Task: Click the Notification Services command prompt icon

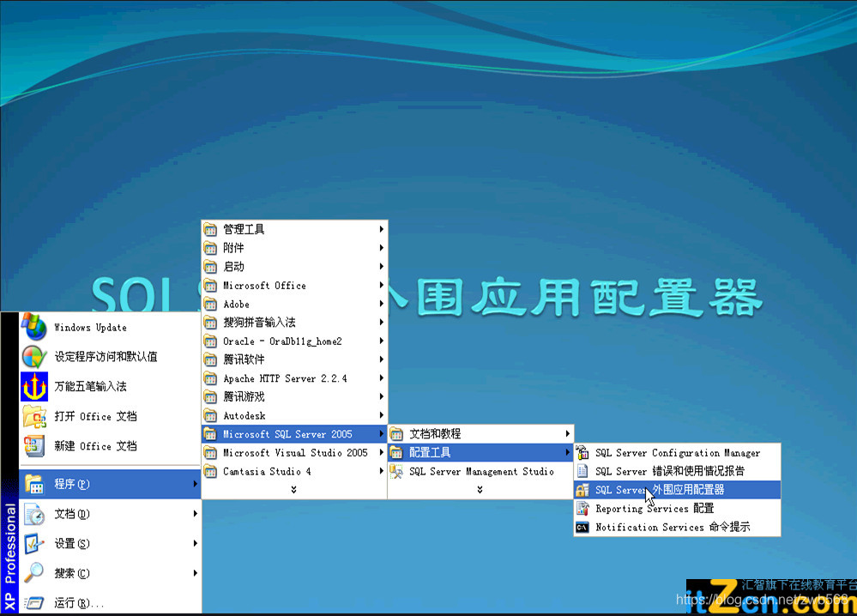Action: click(x=582, y=527)
